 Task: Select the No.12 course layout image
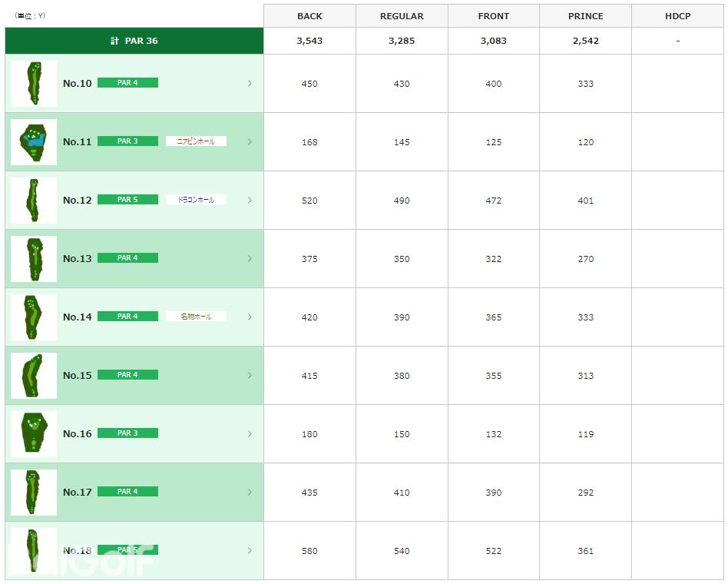coord(34,200)
